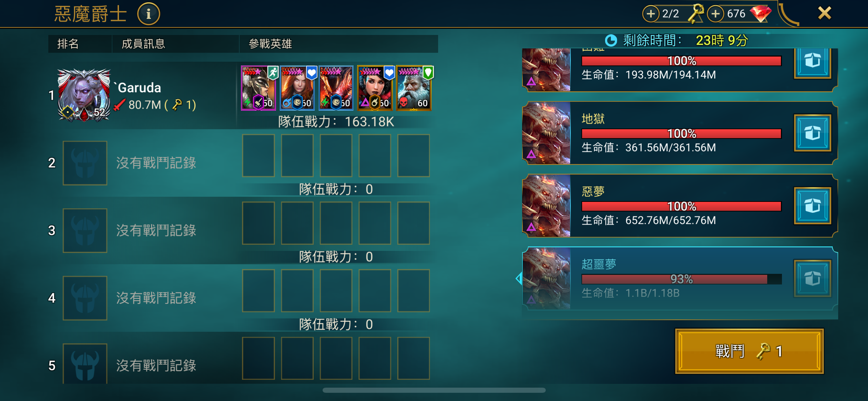Click the bottom horizontal scrollbar
Screen dimensions: 868x401
tap(434, 390)
